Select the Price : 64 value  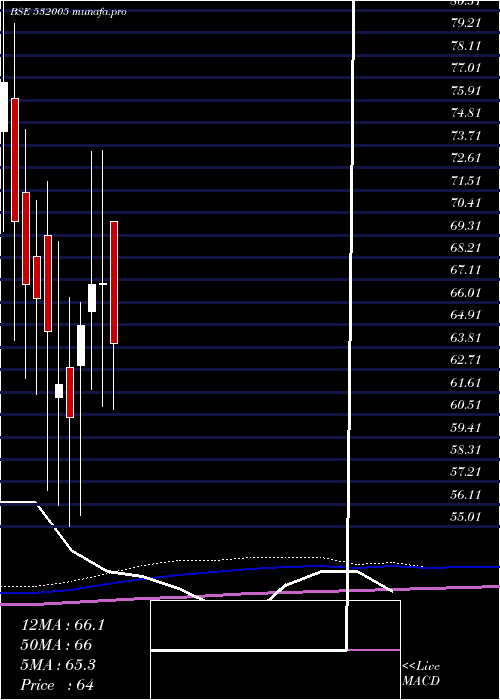coord(57,685)
